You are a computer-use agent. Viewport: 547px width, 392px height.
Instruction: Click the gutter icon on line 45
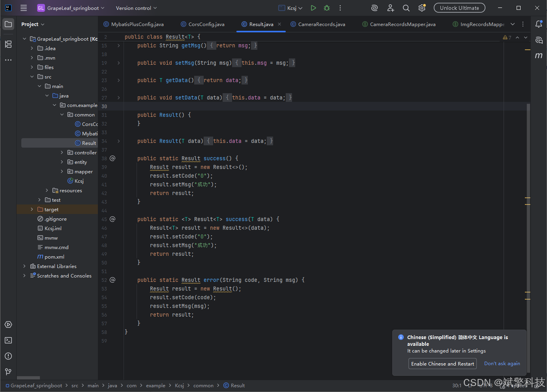coord(112,219)
